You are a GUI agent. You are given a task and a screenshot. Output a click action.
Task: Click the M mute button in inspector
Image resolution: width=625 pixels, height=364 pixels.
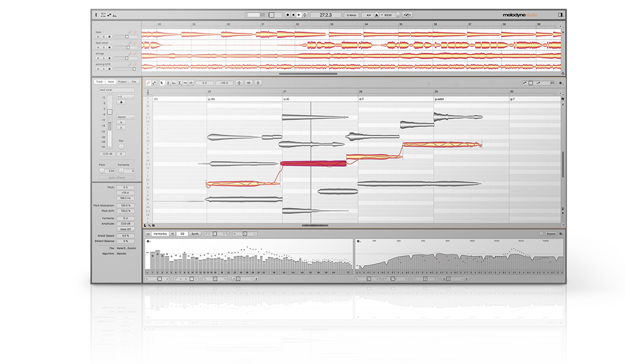coord(121,123)
